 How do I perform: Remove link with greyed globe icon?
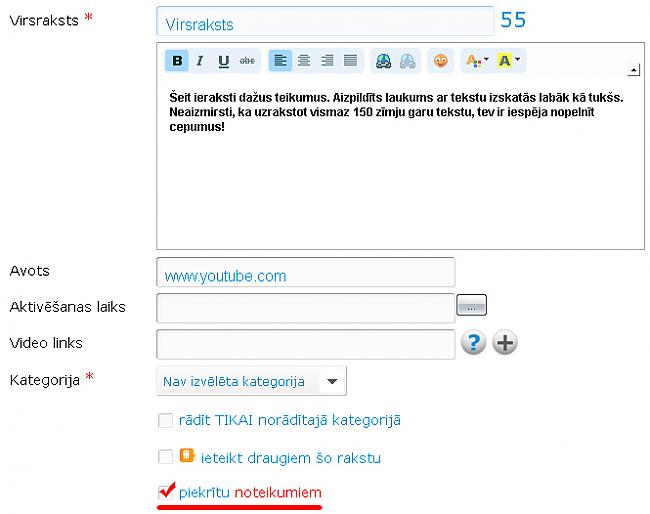(407, 61)
